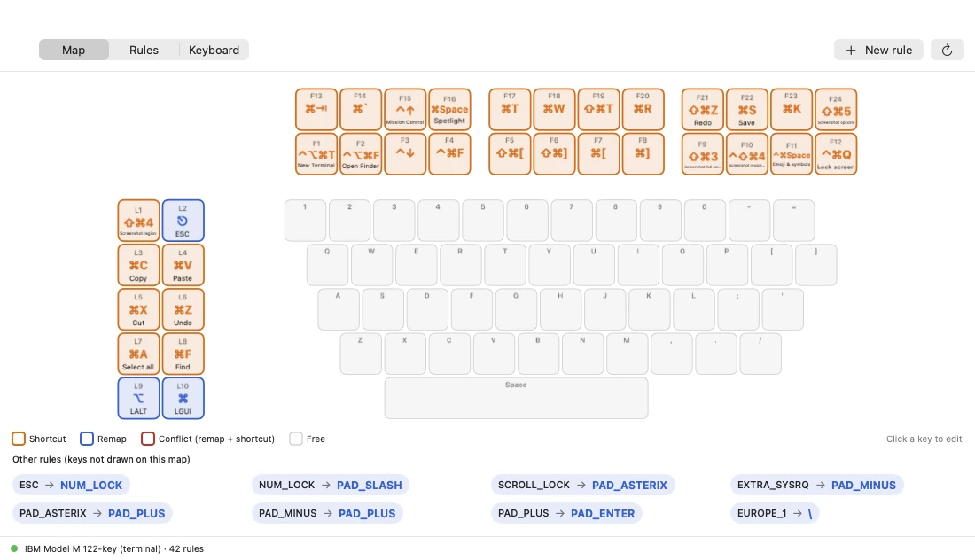Click the L5 Cut key
The width and height of the screenshot is (975, 560).
(138, 309)
